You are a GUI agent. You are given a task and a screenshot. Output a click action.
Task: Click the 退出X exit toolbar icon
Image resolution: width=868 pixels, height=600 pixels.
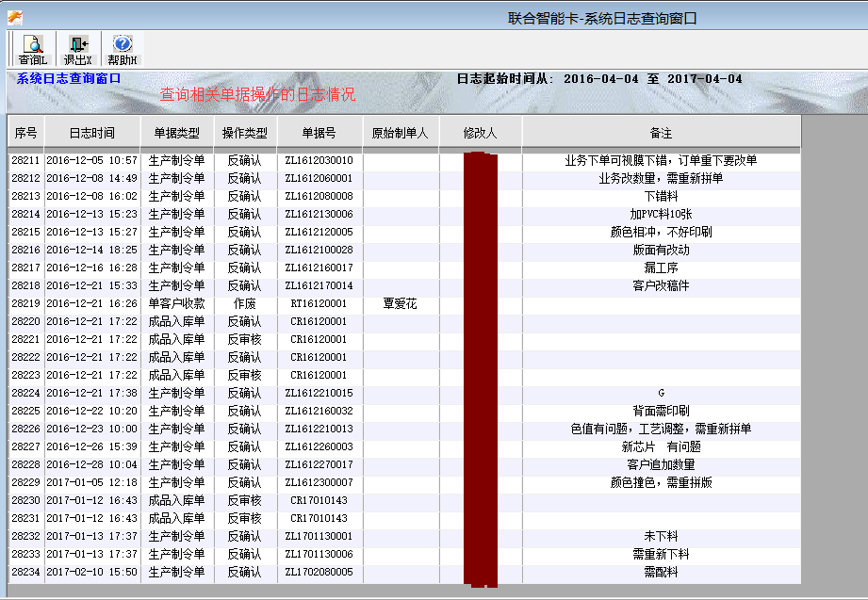pyautogui.click(x=77, y=49)
